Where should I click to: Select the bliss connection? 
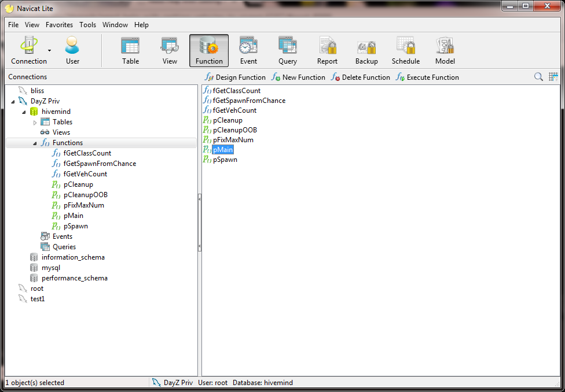(37, 91)
